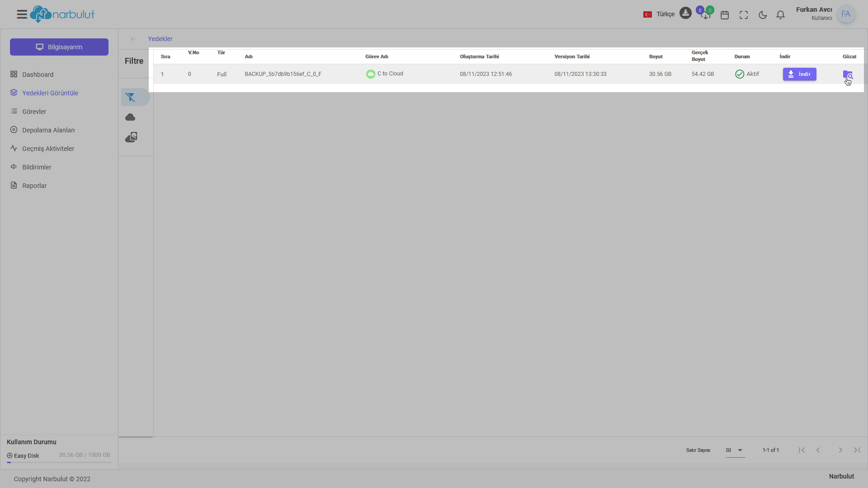Click the Easy Disk usage progress bar
The width and height of the screenshot is (868, 488).
tap(59, 462)
